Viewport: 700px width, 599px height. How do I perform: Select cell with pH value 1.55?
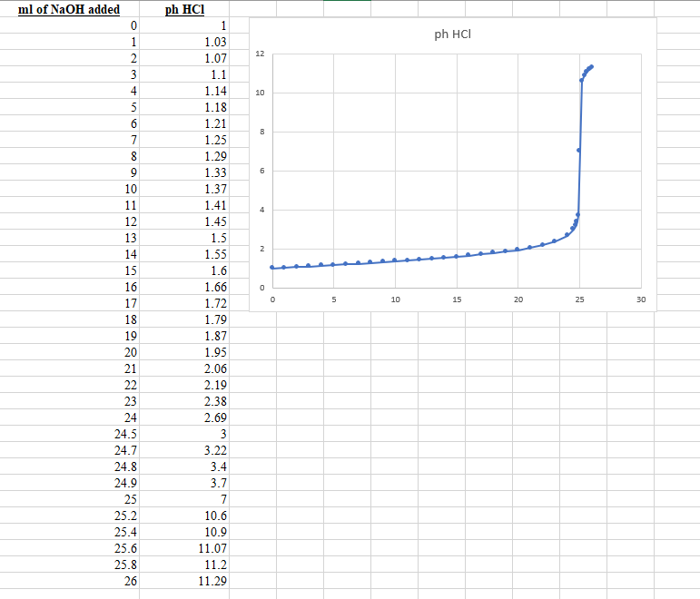184,254
